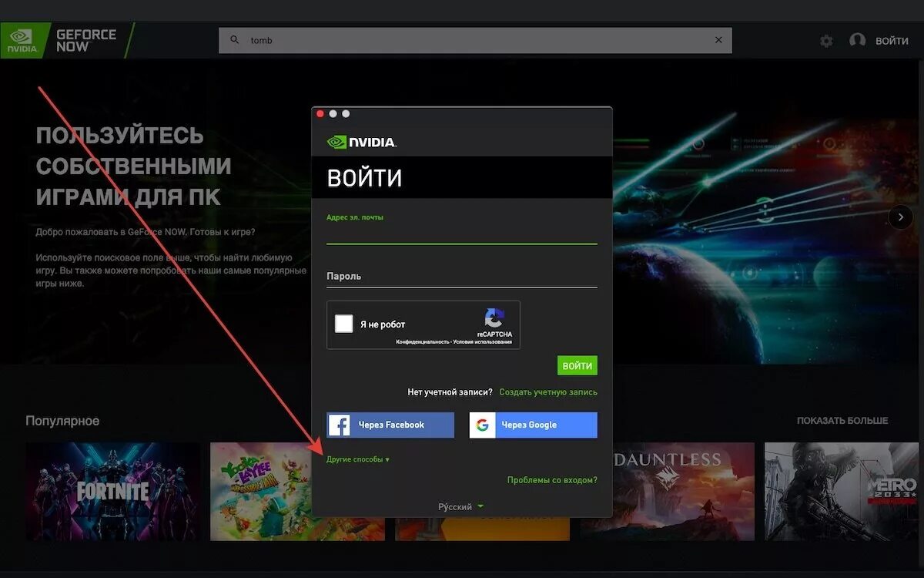Click the reCAPTCHA logo
The width and height of the screenshot is (924, 578).
(494, 318)
